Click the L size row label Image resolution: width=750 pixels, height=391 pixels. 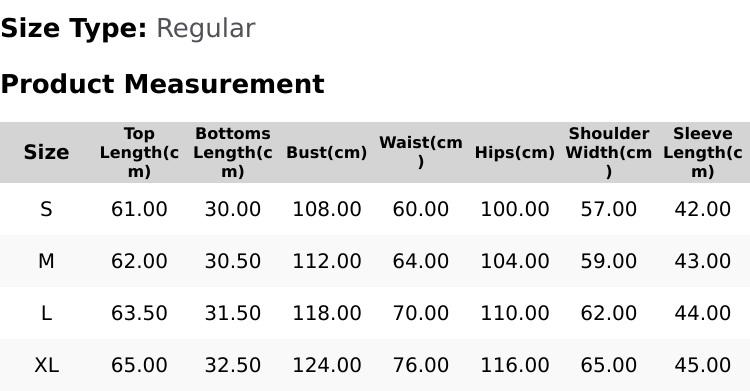46,313
